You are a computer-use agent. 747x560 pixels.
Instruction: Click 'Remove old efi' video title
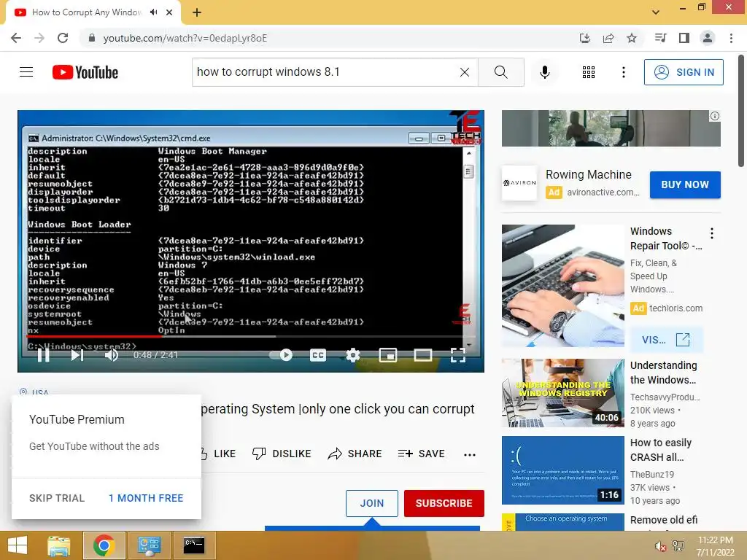click(x=664, y=520)
